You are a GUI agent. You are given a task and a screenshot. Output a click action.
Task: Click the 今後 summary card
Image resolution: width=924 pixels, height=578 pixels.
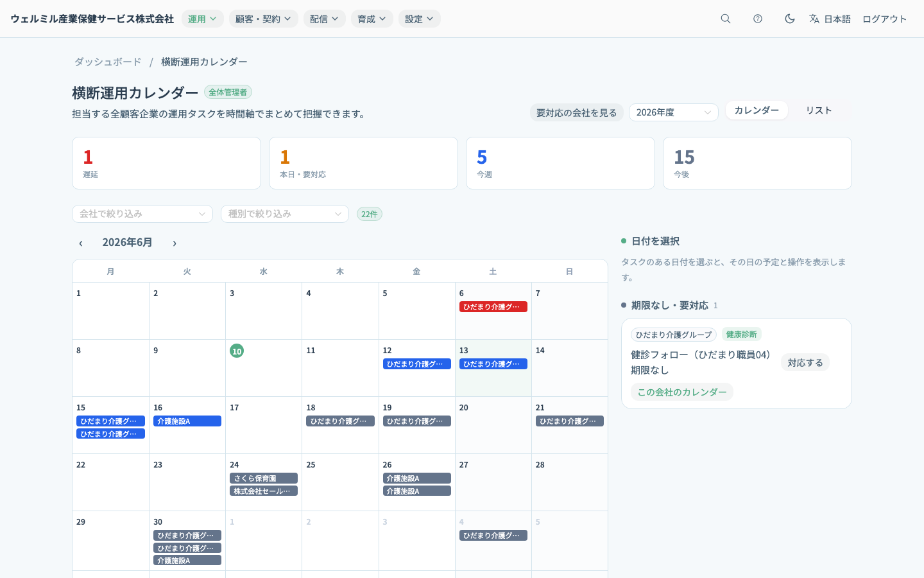coord(757,163)
